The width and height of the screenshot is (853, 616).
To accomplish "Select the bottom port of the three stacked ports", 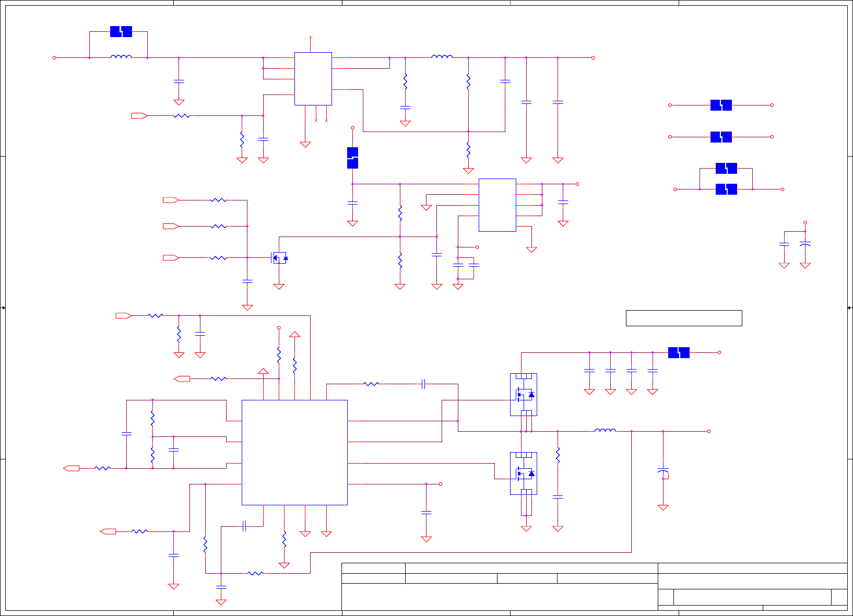I will (x=171, y=258).
